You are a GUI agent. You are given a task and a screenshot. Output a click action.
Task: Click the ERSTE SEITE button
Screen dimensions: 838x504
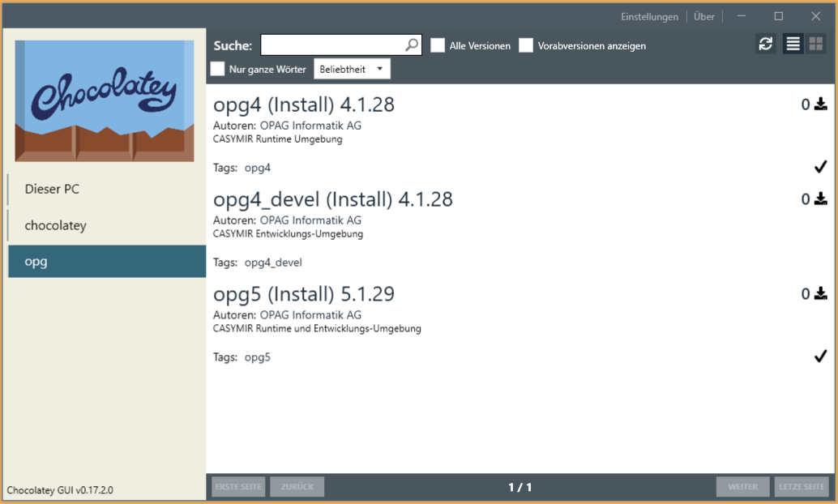(x=238, y=487)
